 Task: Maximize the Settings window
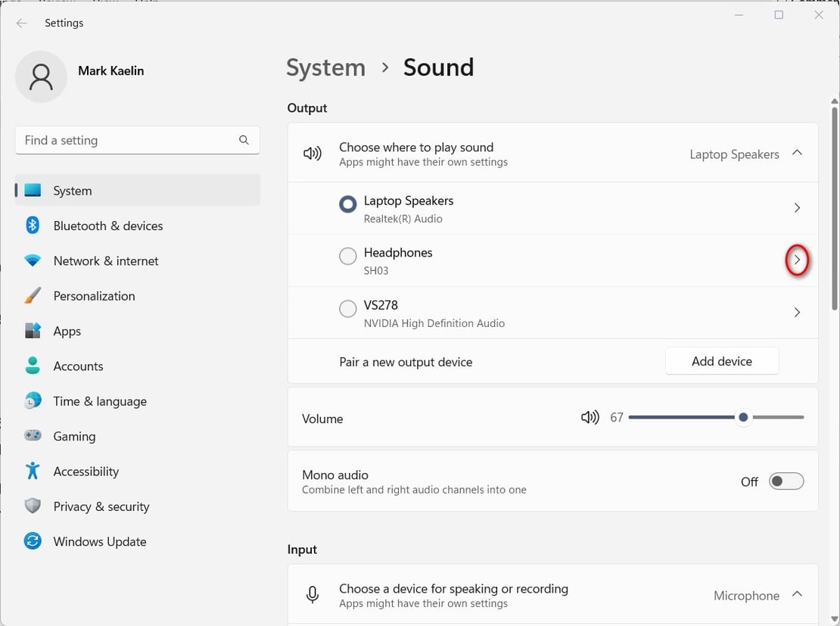779,15
